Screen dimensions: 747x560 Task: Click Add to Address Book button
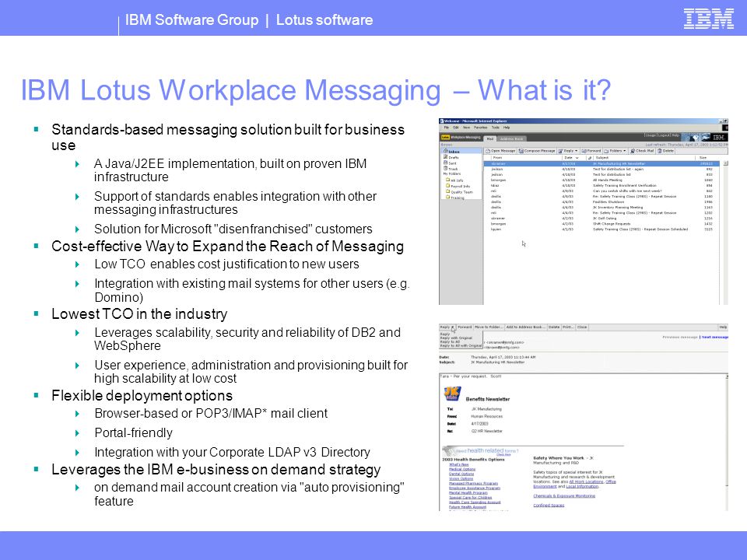pyautogui.click(x=525, y=327)
